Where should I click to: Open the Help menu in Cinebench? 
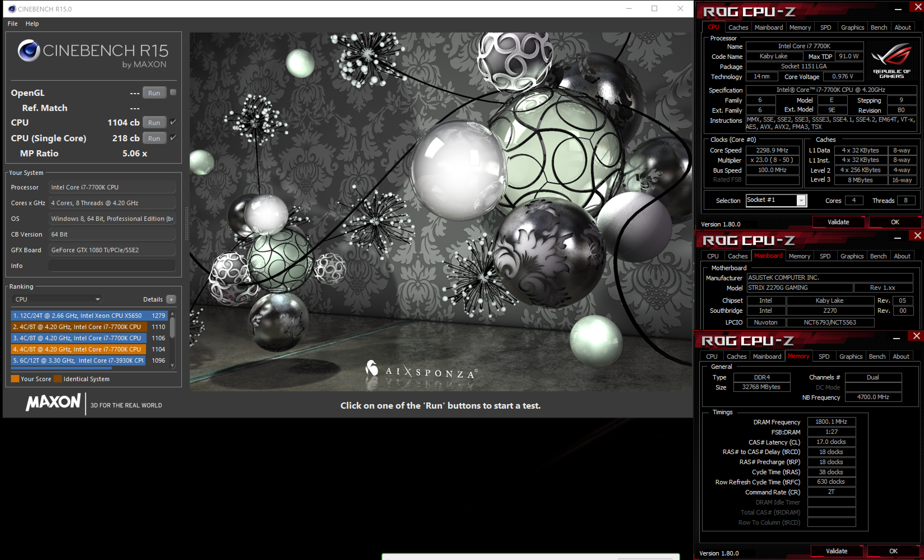pyautogui.click(x=32, y=23)
